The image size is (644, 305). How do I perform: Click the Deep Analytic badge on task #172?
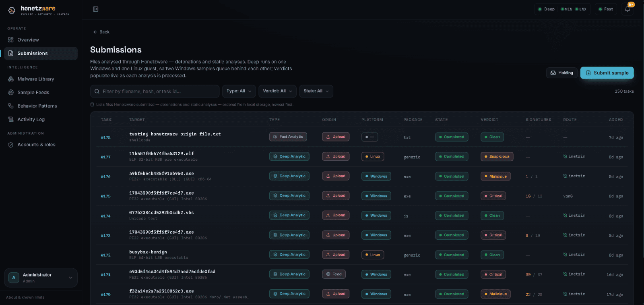click(x=289, y=255)
